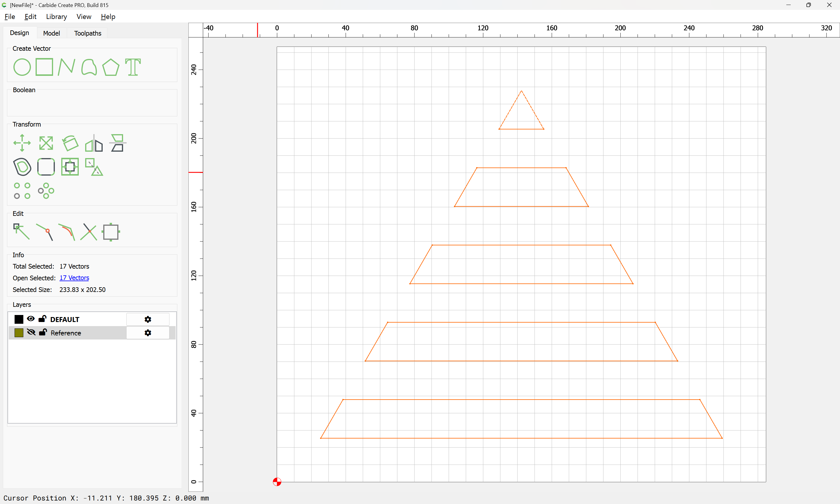Screen dimensions: 840x504
Task: Activate the Trim curve smoothing tool
Action: [x=66, y=232]
